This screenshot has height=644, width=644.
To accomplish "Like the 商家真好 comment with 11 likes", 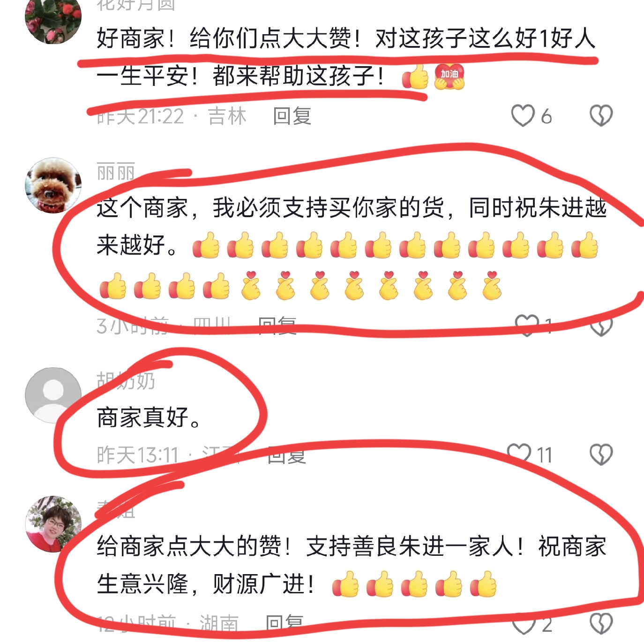I will tap(519, 454).
